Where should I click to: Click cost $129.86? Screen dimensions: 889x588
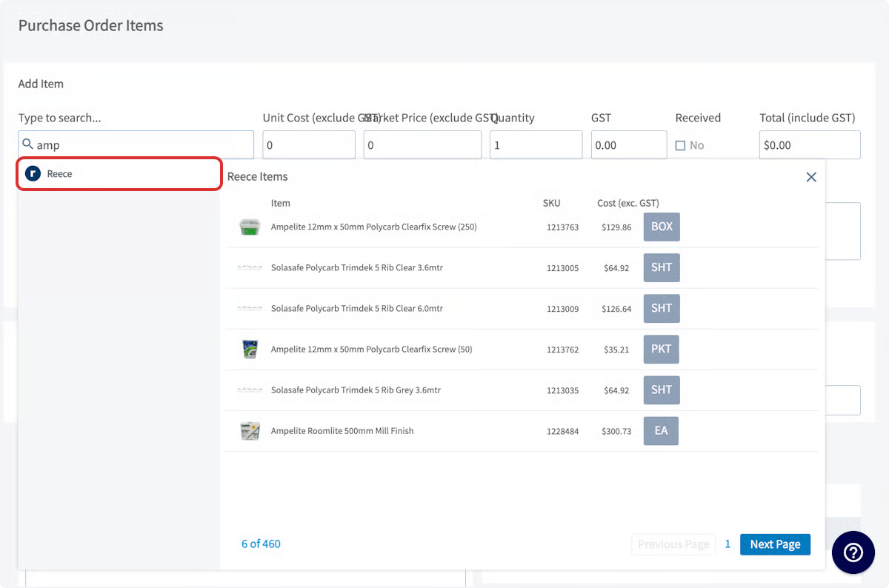point(616,227)
